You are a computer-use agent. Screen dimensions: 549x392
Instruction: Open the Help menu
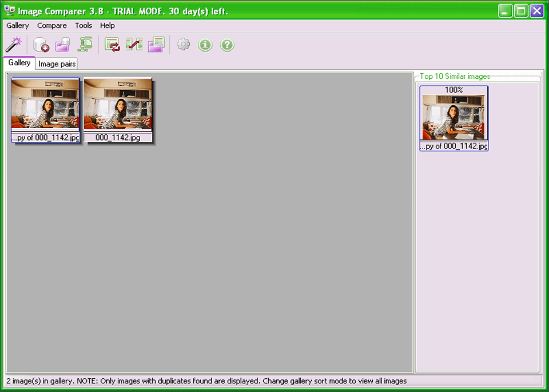[108, 26]
